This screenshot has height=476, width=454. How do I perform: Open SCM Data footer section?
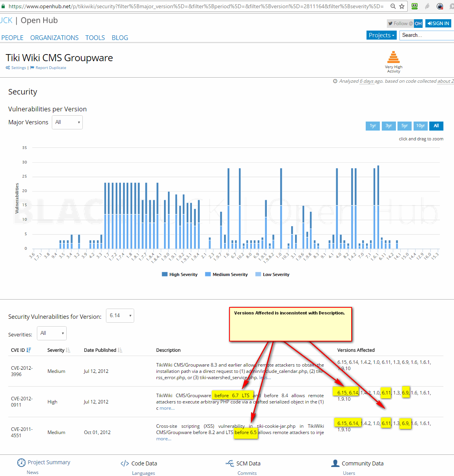coord(248,463)
